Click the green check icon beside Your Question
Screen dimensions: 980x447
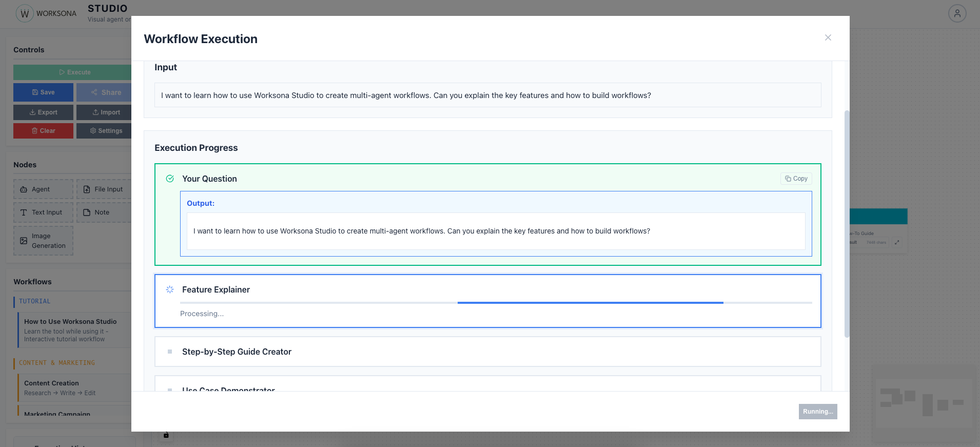pos(170,179)
